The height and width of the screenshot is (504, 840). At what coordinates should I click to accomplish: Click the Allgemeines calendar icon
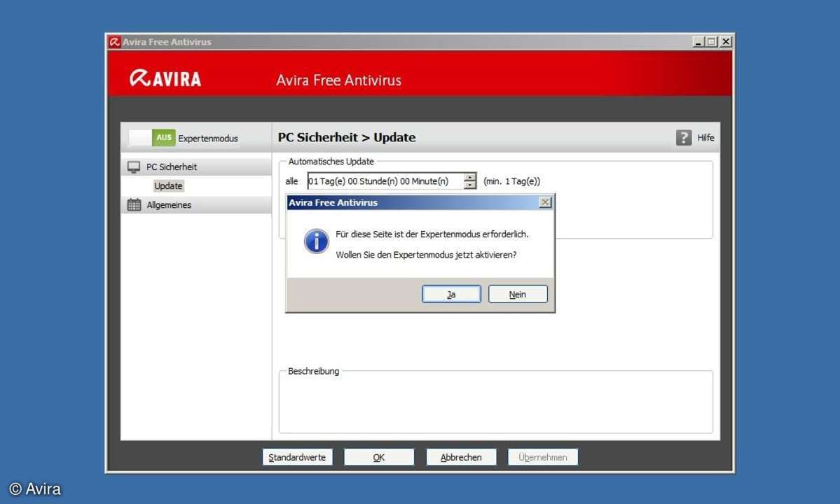click(x=134, y=205)
